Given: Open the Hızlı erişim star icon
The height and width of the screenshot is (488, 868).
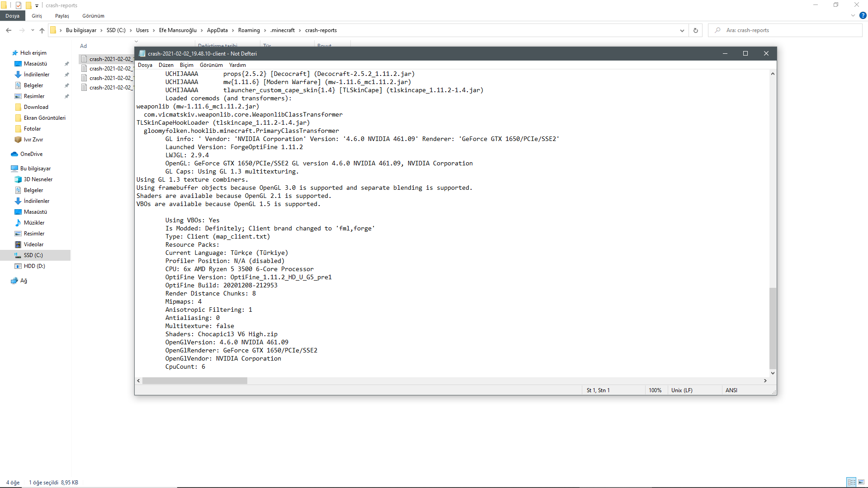Looking at the screenshot, I should point(15,53).
